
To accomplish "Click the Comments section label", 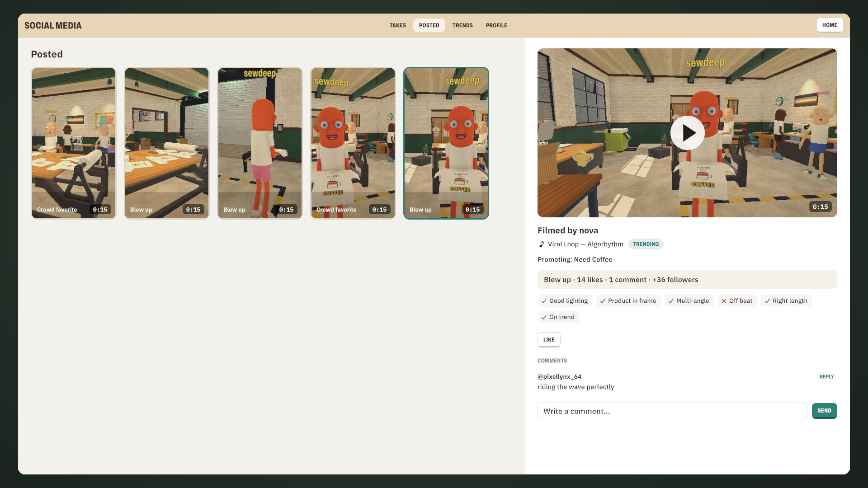I will [552, 361].
